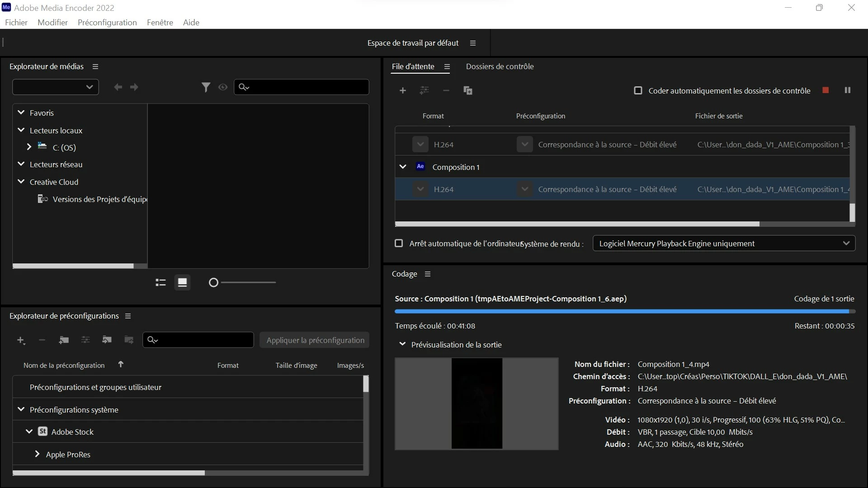Click the duplicate icon in queue toolbar
Image resolution: width=868 pixels, height=488 pixels.
click(468, 90)
